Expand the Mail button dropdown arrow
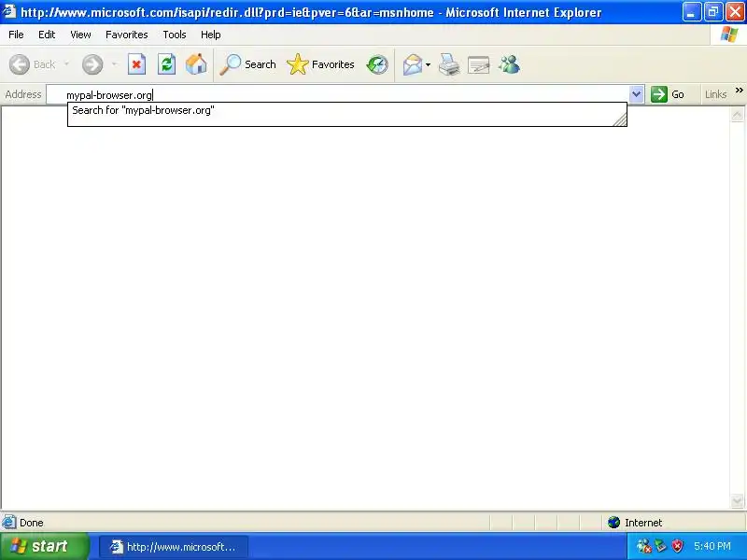Screen dimensions: 747x560 point(429,64)
